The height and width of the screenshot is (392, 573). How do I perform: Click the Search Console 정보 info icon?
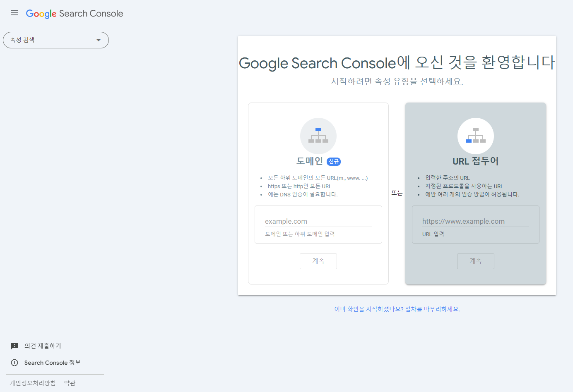click(14, 363)
